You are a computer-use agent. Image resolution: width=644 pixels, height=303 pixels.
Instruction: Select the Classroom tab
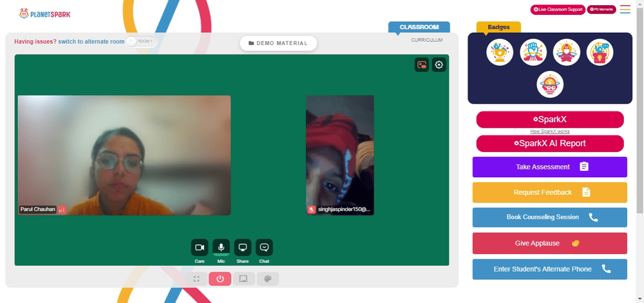click(419, 27)
